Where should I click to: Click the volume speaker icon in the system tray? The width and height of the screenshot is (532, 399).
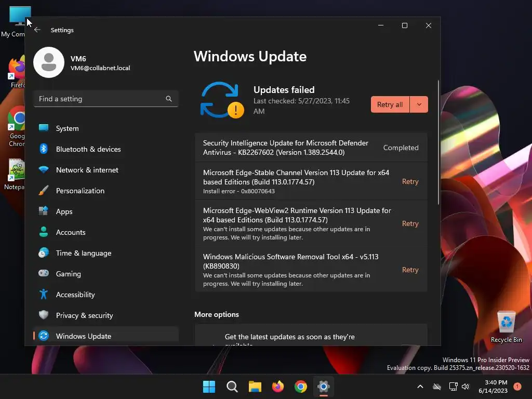[x=465, y=387]
